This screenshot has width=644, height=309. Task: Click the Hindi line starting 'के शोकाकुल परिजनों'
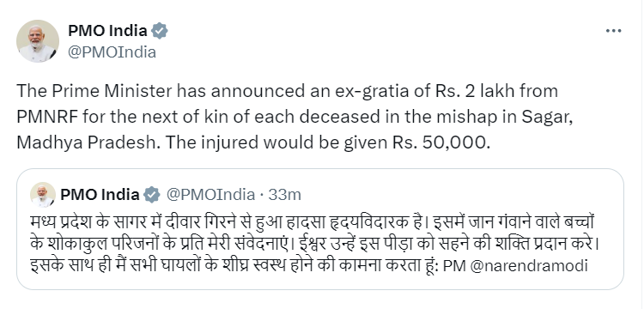[x=313, y=244]
